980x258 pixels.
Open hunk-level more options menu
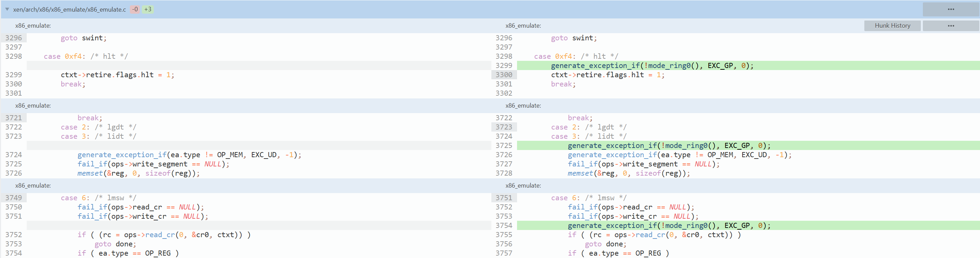tap(951, 25)
